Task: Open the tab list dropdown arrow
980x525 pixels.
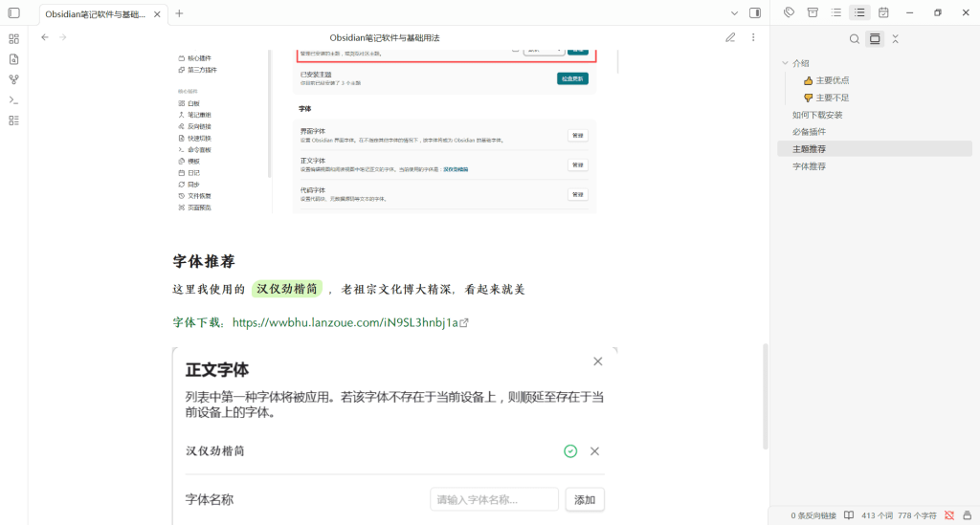Action: click(x=734, y=13)
